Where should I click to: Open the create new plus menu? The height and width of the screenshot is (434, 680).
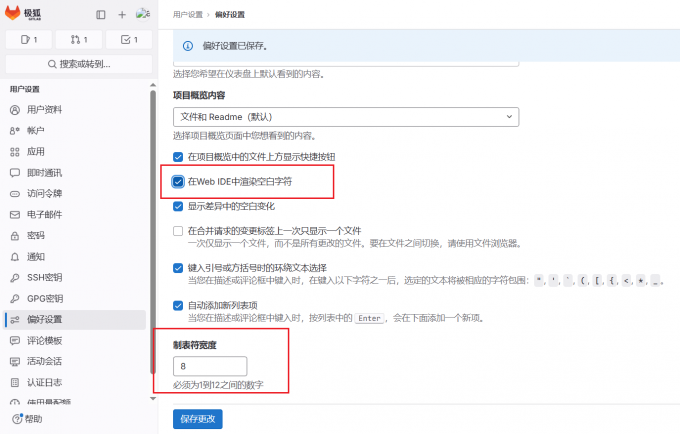click(x=122, y=15)
